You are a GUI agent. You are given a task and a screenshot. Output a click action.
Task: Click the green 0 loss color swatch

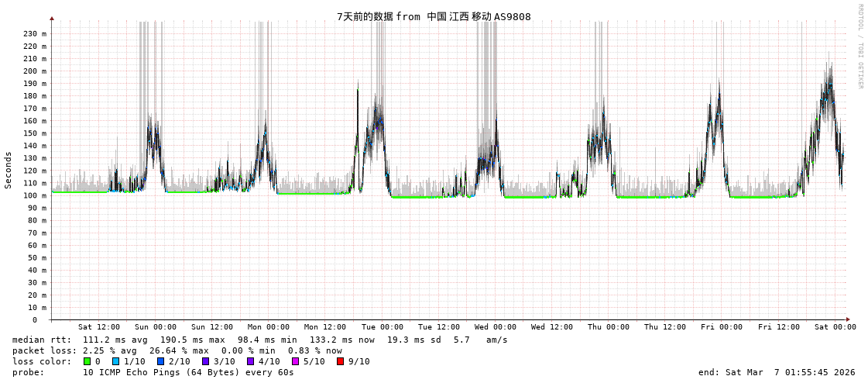87,361
